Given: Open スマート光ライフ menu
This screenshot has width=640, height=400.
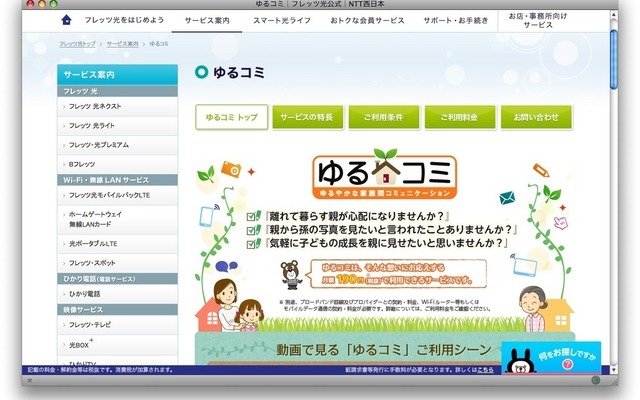Looking at the screenshot, I should click(x=282, y=20).
